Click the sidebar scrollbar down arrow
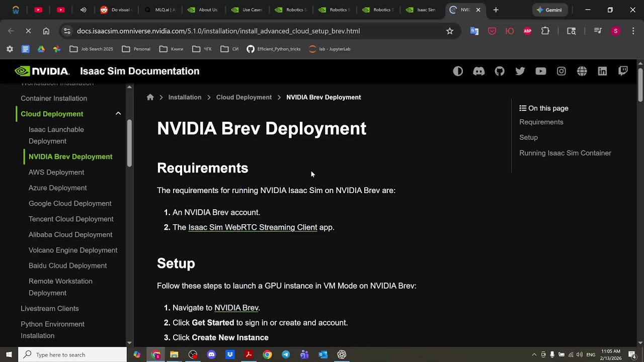This screenshot has width=644, height=362. coord(129,342)
